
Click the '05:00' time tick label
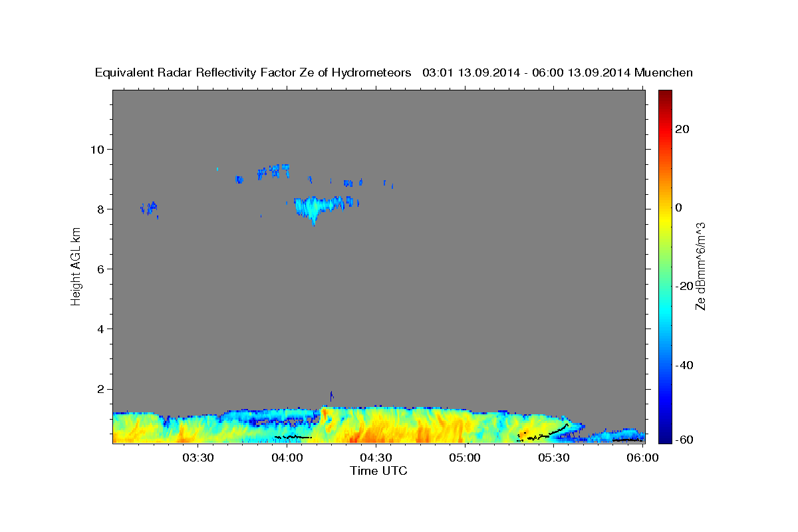coord(465,458)
